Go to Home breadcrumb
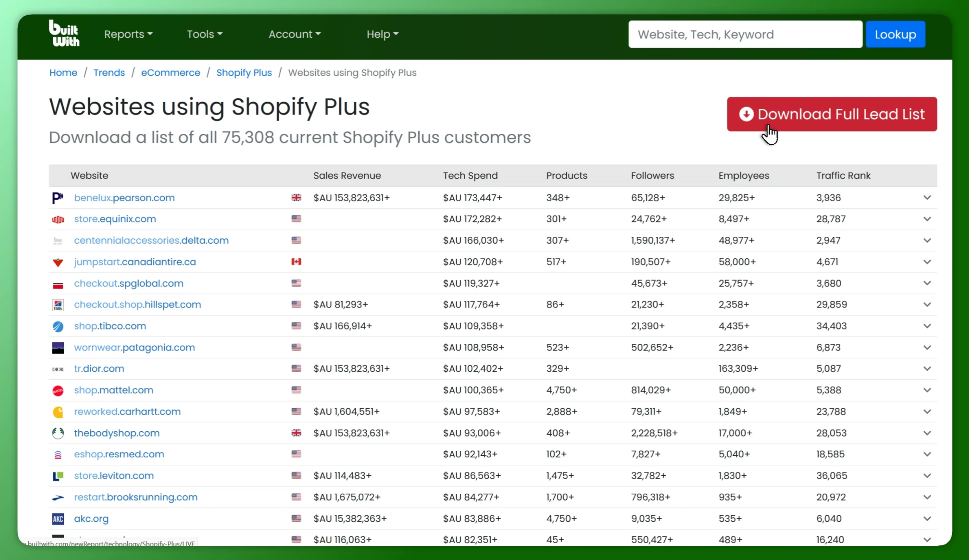Screen dimensions: 969x560 (x=63, y=72)
